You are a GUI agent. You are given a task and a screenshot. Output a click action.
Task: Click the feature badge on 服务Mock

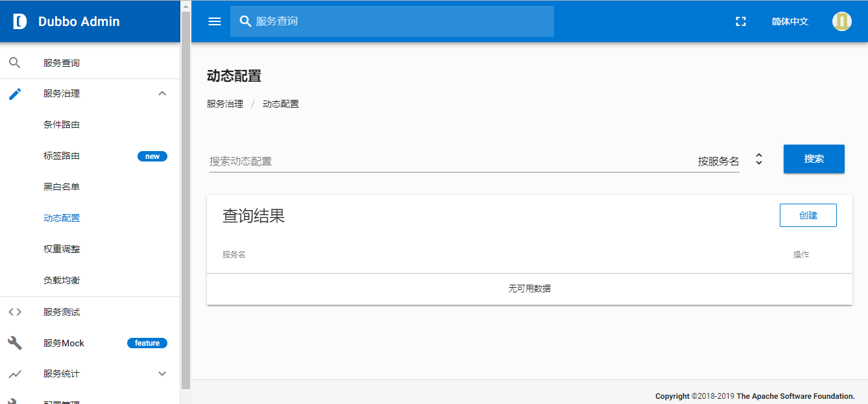(x=147, y=343)
